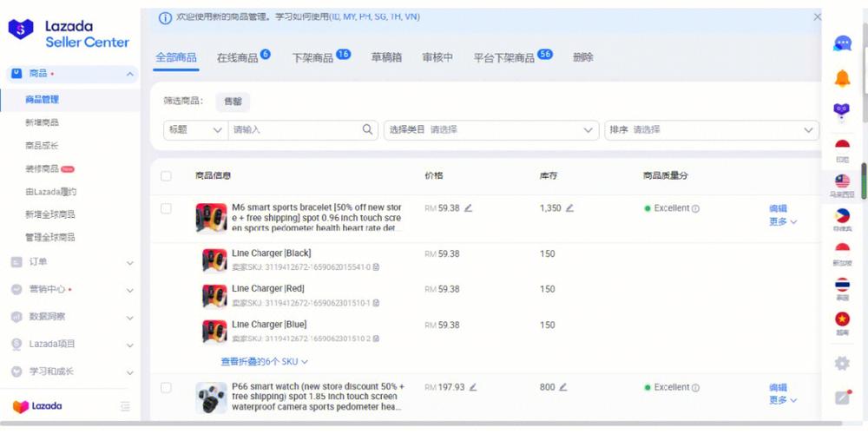Screen dimensions: 868x434
Task: Click in the 请输入 search input field
Action: 296,129
